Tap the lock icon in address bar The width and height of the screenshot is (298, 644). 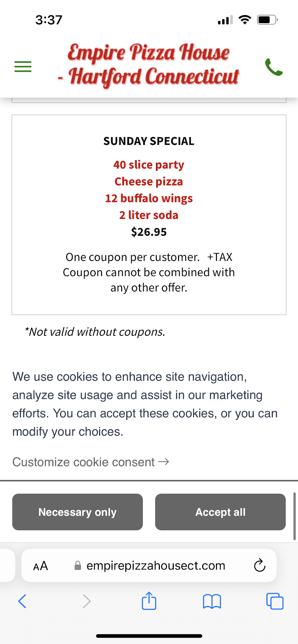[x=78, y=566]
